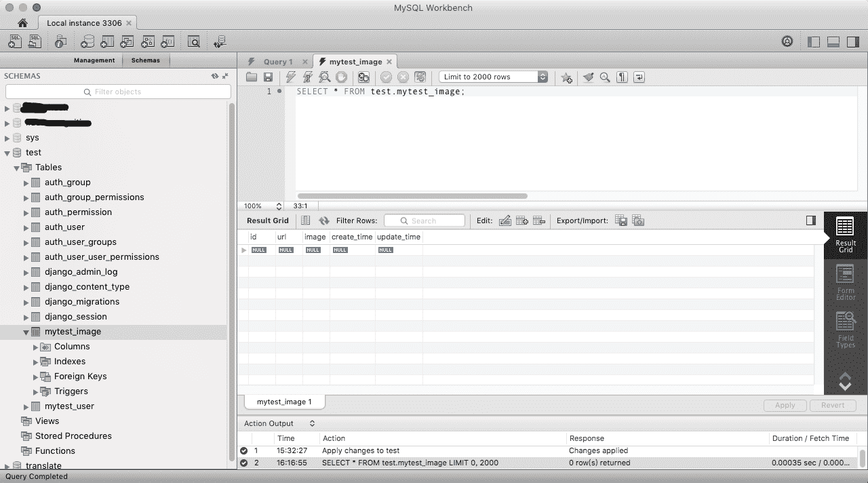The width and height of the screenshot is (868, 483).
Task: Switch to Query 1 tab
Action: [x=279, y=62]
